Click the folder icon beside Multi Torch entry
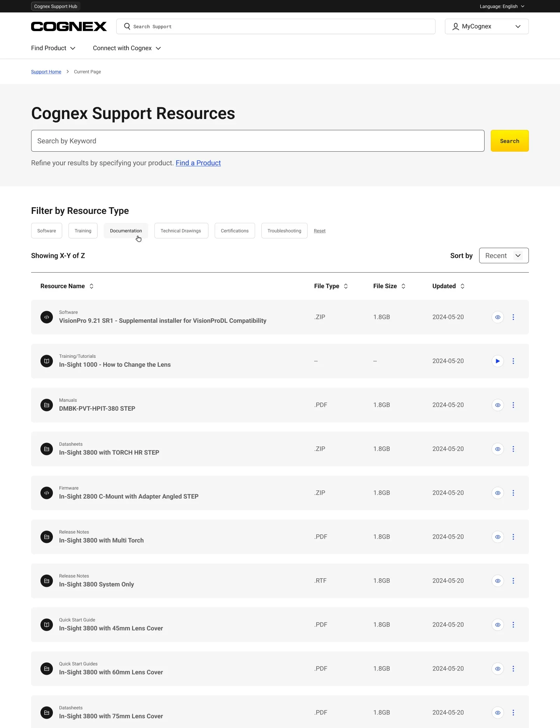 [47, 537]
